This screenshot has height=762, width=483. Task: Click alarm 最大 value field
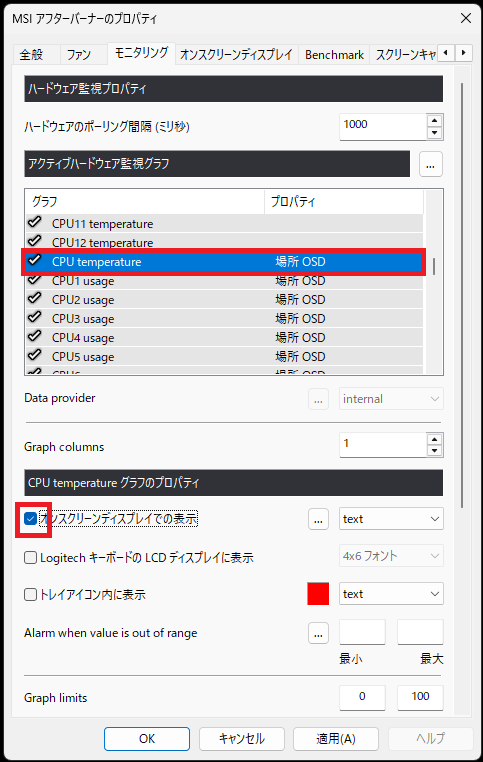click(420, 632)
